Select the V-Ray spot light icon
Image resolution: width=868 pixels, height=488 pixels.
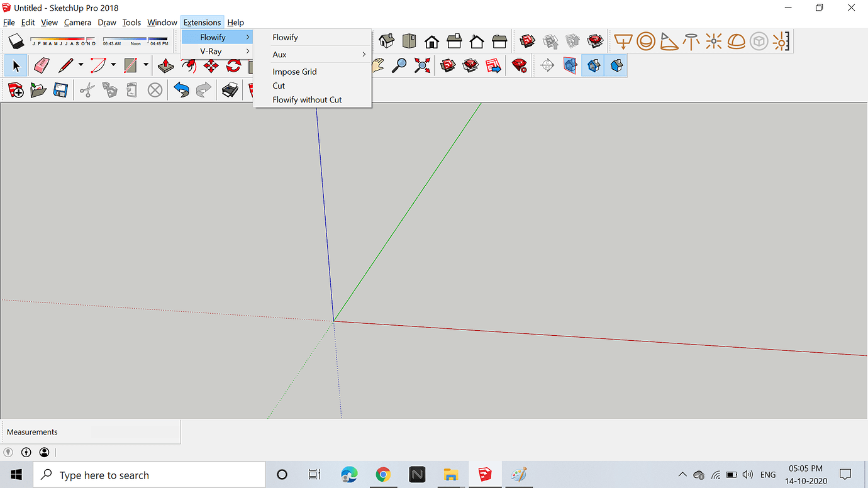coord(669,41)
